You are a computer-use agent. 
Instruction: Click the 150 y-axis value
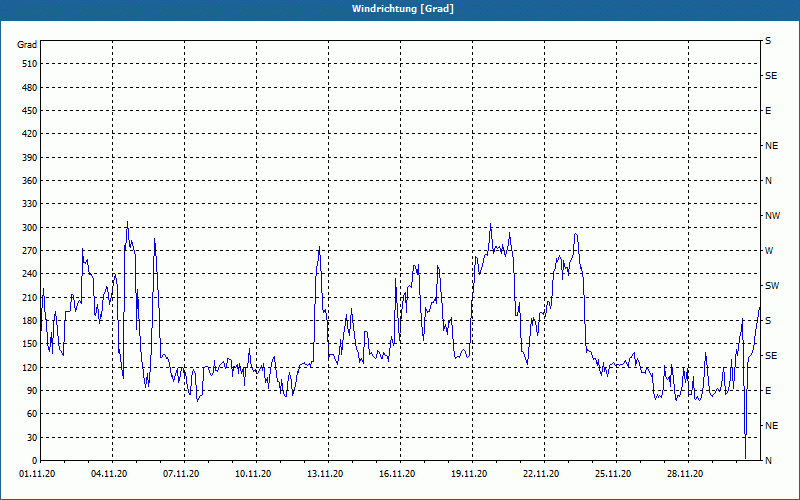tap(30, 344)
